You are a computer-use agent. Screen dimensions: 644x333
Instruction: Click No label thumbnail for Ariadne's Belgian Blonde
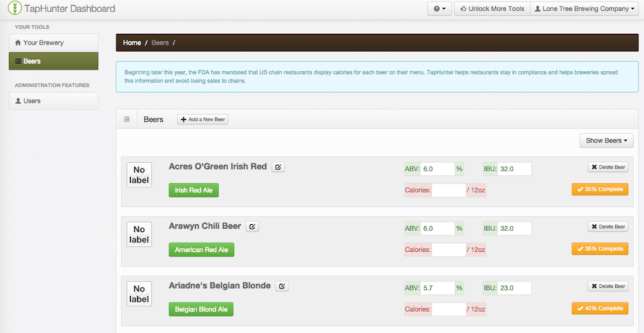point(139,294)
